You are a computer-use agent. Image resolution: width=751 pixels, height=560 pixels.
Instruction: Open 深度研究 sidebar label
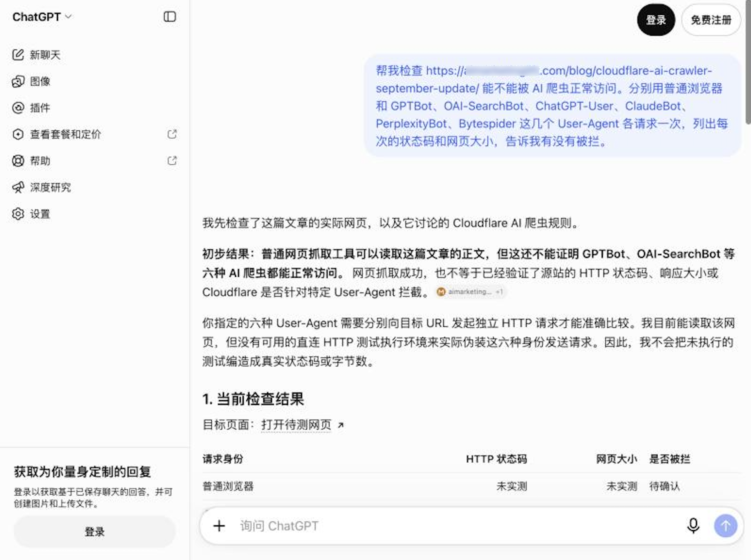point(50,187)
